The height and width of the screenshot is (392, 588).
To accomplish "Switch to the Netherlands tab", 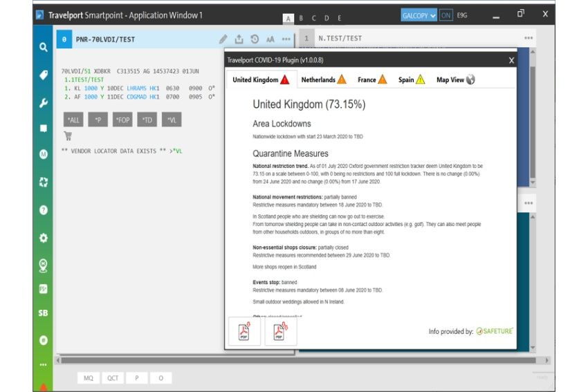I will 323,80.
